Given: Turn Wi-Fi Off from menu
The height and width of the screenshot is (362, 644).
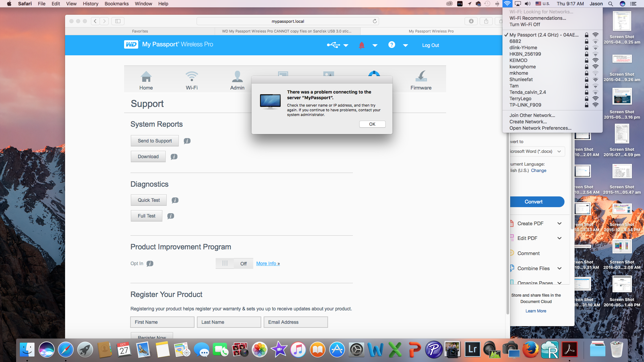Looking at the screenshot, I should coord(525,24).
